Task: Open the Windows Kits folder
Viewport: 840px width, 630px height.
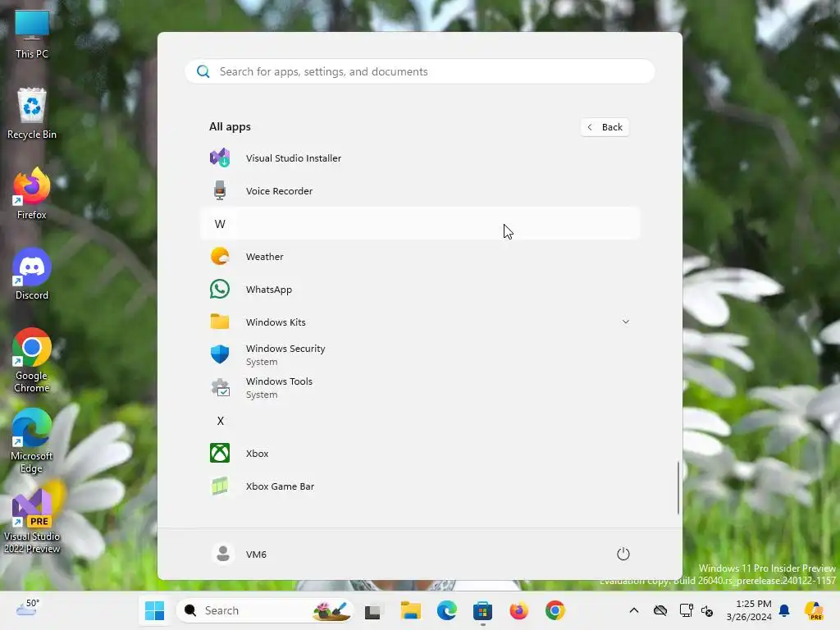Action: pyautogui.click(x=420, y=322)
